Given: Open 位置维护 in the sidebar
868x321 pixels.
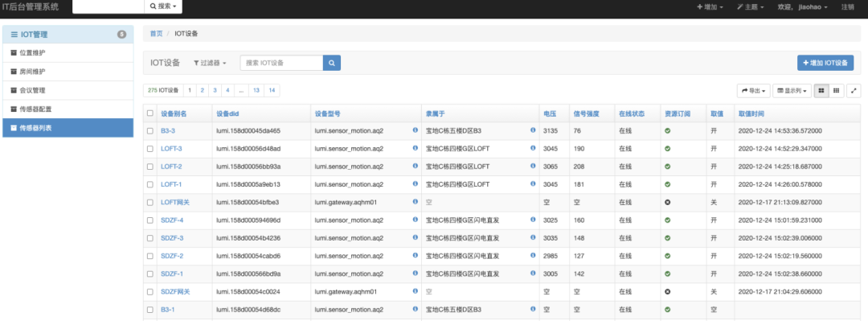Looking at the screenshot, I should (68, 52).
